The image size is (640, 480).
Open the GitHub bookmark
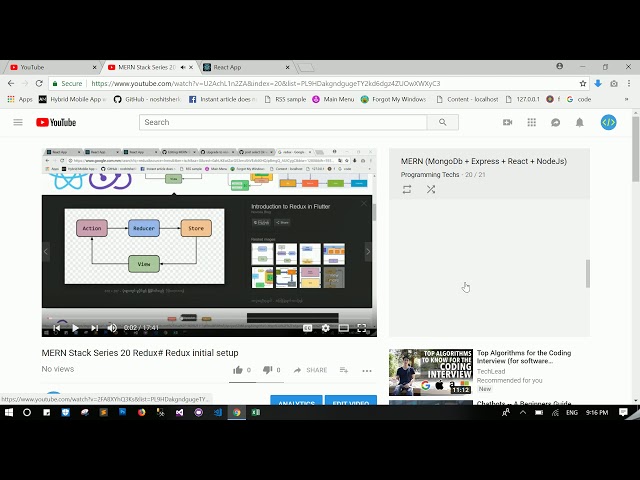(147, 99)
